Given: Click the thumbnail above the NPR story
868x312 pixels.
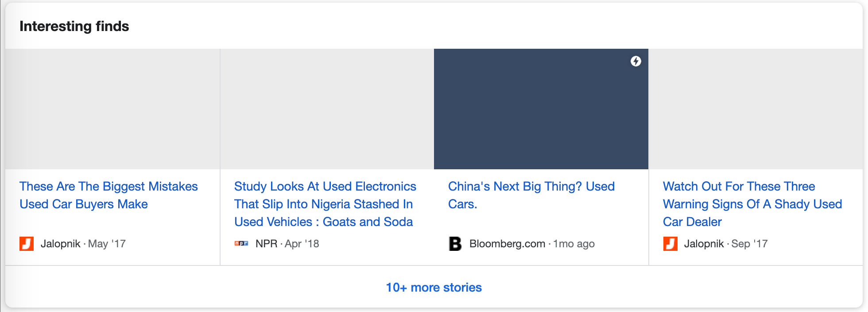Looking at the screenshot, I should point(327,109).
